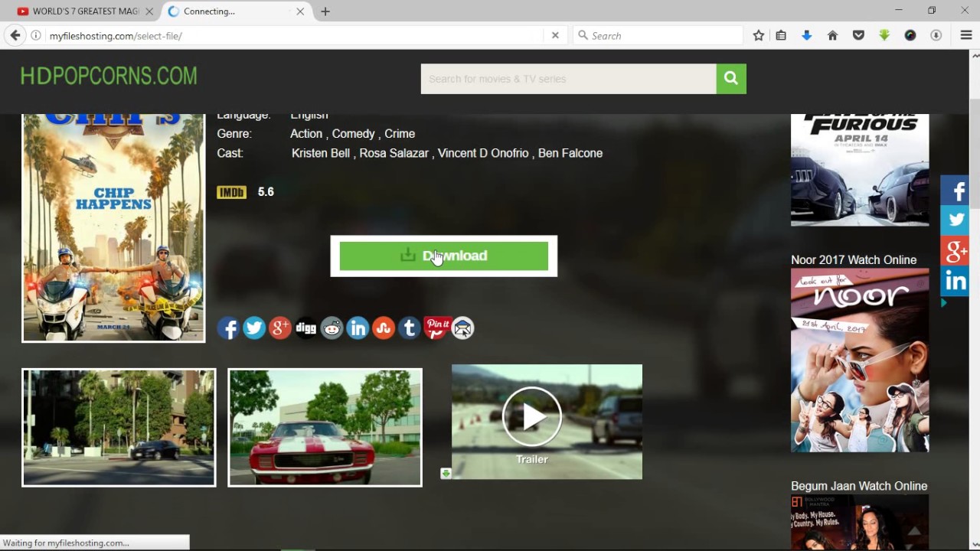Open the green download helper extension
Image resolution: width=980 pixels, height=551 pixels.
click(x=884, y=35)
